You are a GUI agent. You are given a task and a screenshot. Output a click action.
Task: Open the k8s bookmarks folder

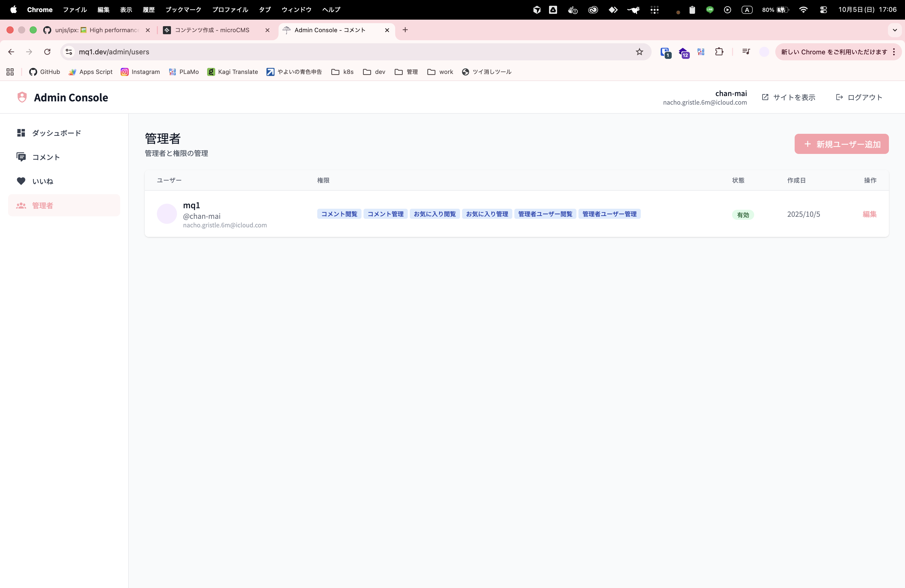(x=343, y=72)
